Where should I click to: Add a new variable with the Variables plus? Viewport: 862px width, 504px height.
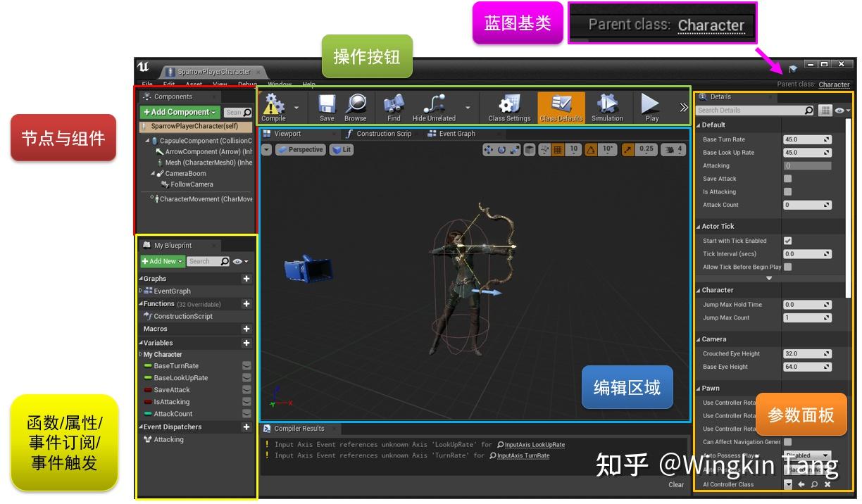(x=246, y=344)
